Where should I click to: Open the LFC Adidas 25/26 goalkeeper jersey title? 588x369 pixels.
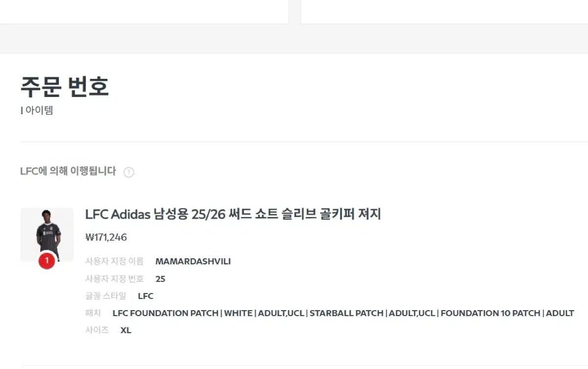click(x=233, y=214)
